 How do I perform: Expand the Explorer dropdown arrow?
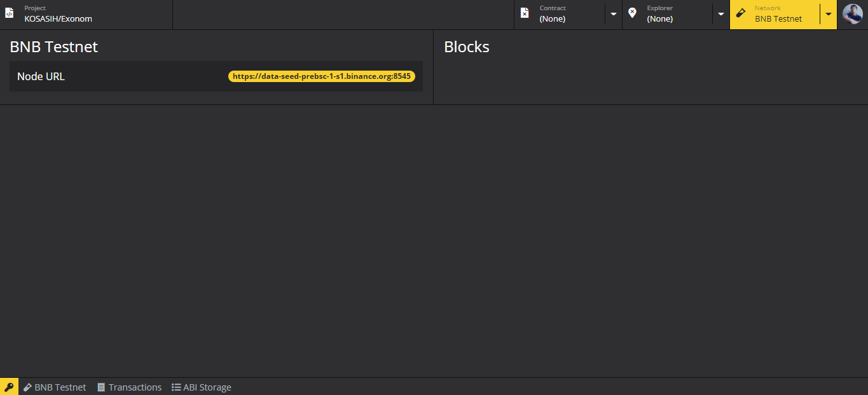pyautogui.click(x=721, y=15)
